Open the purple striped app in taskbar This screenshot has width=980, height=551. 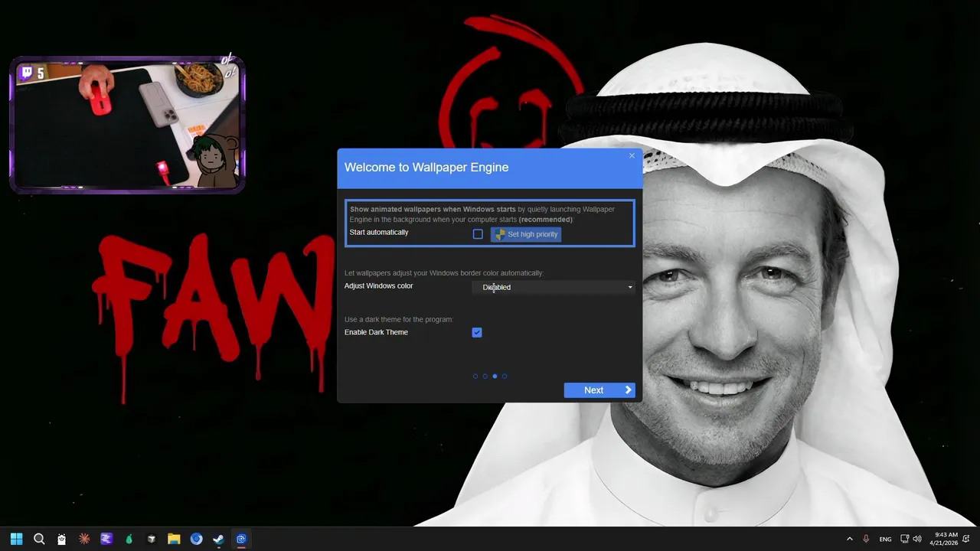point(106,539)
